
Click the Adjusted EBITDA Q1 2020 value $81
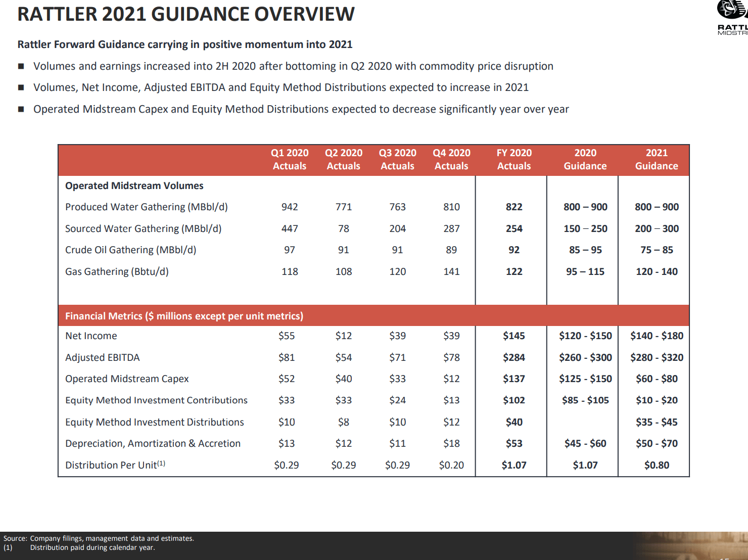[287, 358]
